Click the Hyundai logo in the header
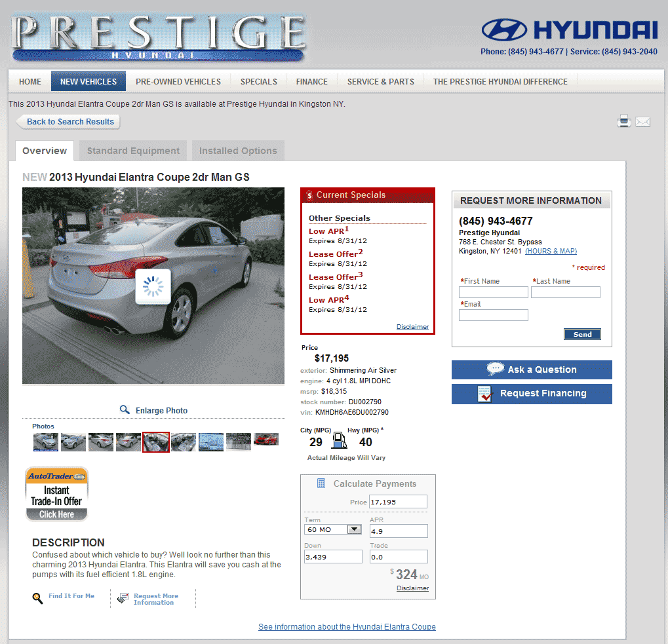This screenshot has width=668, height=644. tap(570, 29)
